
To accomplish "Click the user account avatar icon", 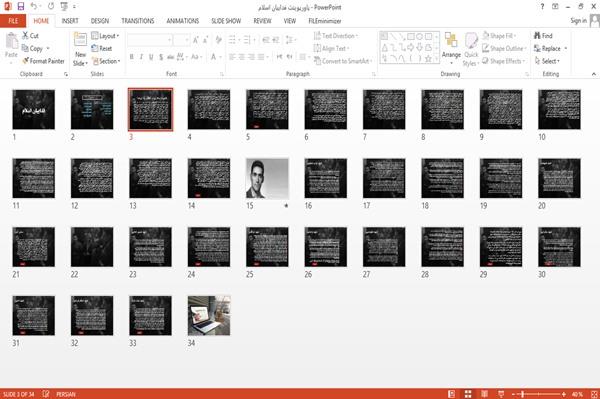I will click(x=595, y=21).
